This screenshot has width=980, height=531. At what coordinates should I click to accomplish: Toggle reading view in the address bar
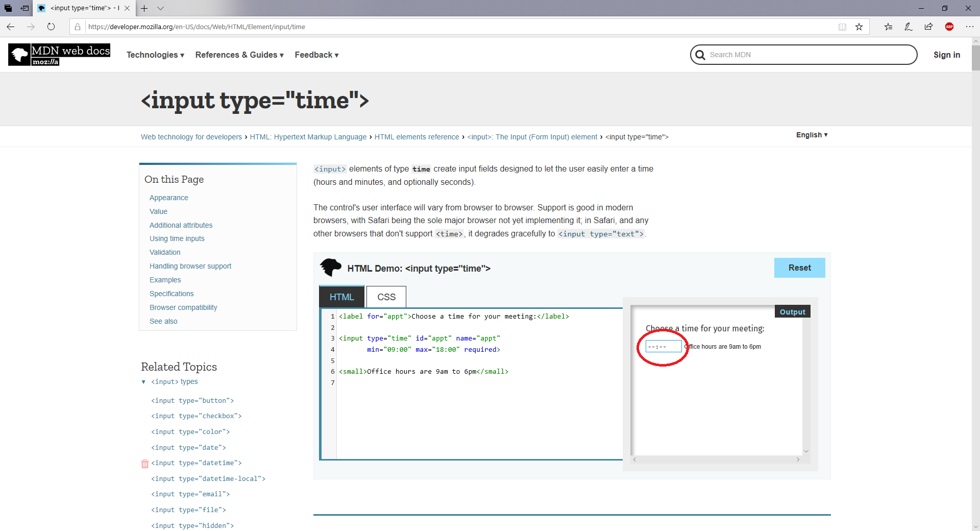[x=842, y=27]
